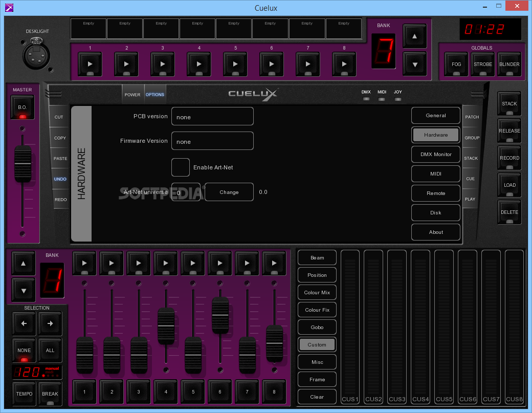
Task: Select previous fixture with left arrow
Action: pyautogui.click(x=24, y=323)
